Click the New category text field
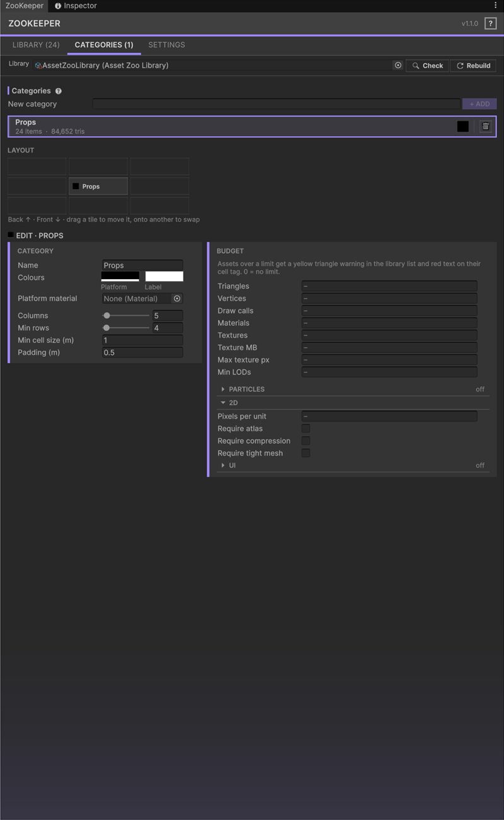 276,104
